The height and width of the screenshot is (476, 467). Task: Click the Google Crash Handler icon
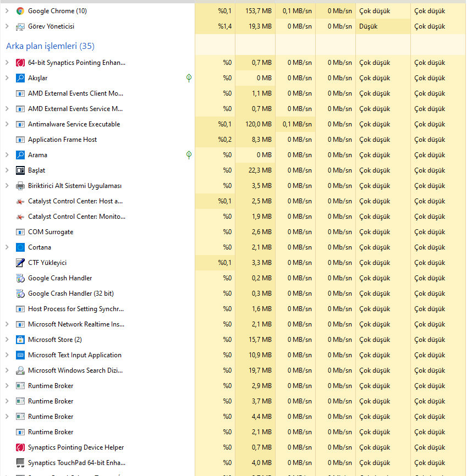pyautogui.click(x=20, y=278)
